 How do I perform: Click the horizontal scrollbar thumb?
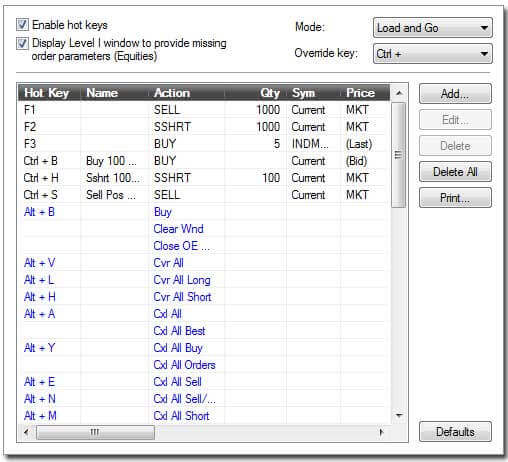click(x=95, y=432)
